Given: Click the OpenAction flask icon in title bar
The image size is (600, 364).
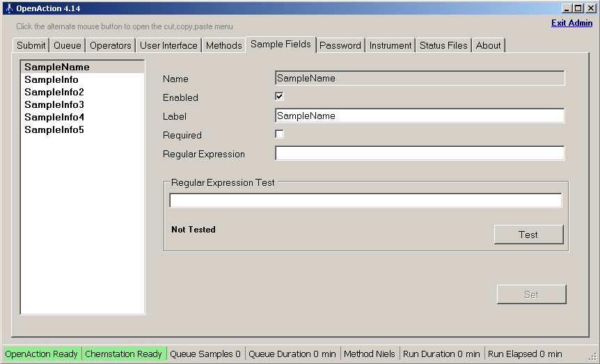Looking at the screenshot, I should tap(9, 8).
